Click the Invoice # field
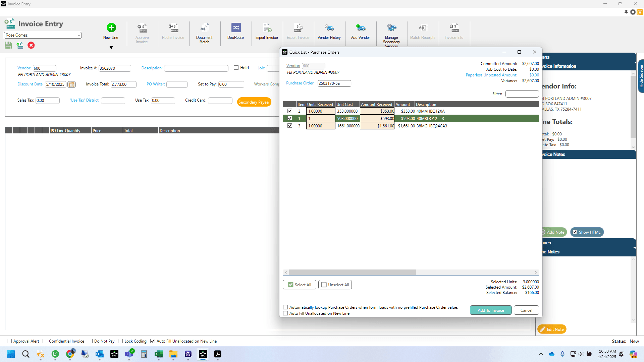The image size is (644, 362). click(x=115, y=68)
